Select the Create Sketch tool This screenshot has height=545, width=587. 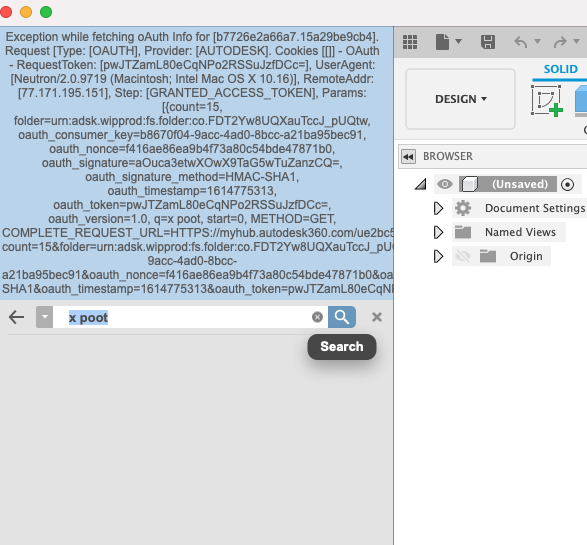[x=547, y=100]
